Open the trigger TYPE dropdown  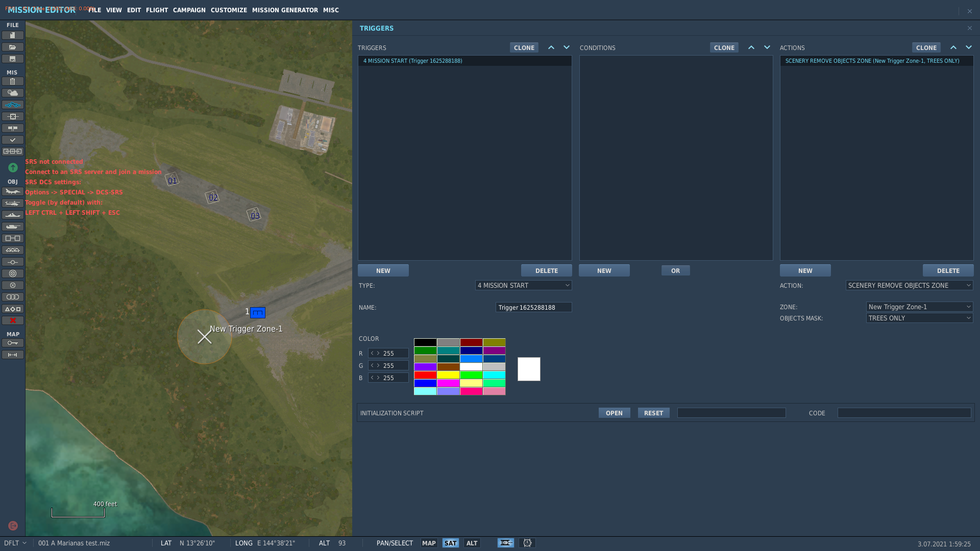pyautogui.click(x=524, y=285)
